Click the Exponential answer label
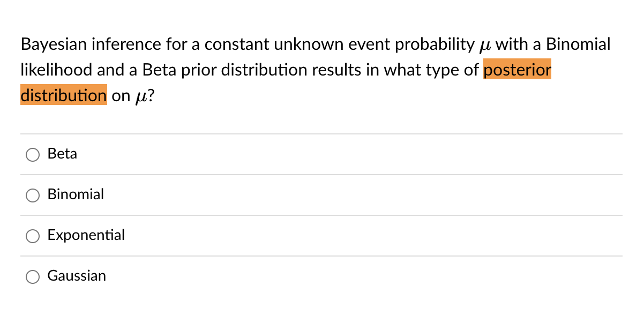This screenshot has height=316, width=644. click(x=86, y=235)
